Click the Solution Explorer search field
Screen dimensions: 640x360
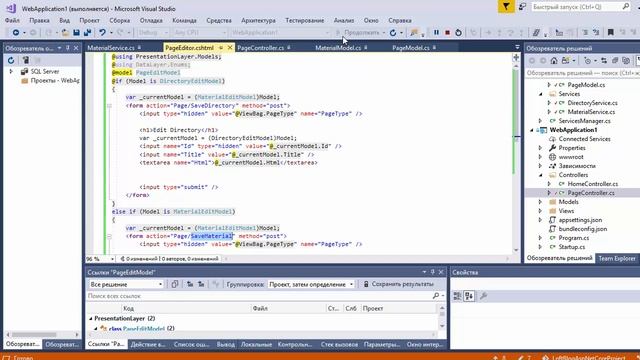tap(582, 73)
